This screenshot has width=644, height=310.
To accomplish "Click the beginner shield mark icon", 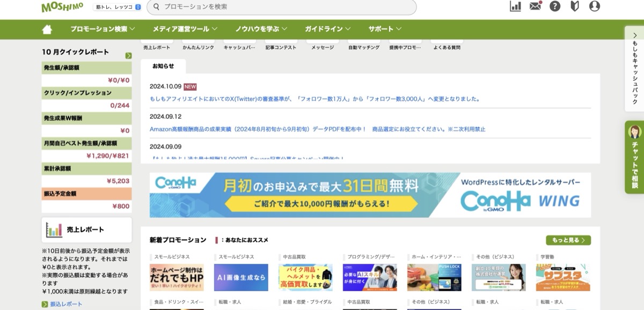I will pos(575,6).
